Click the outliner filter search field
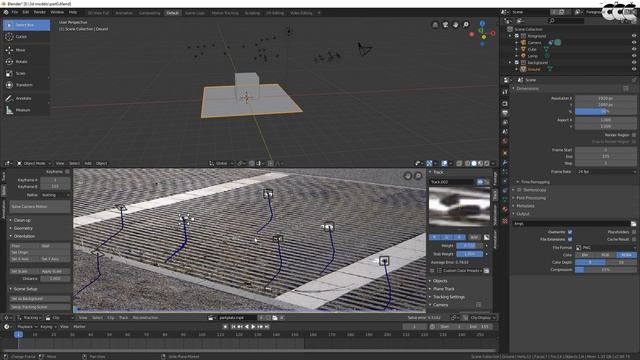The height and width of the screenshot is (360, 640). pyautogui.click(x=567, y=20)
